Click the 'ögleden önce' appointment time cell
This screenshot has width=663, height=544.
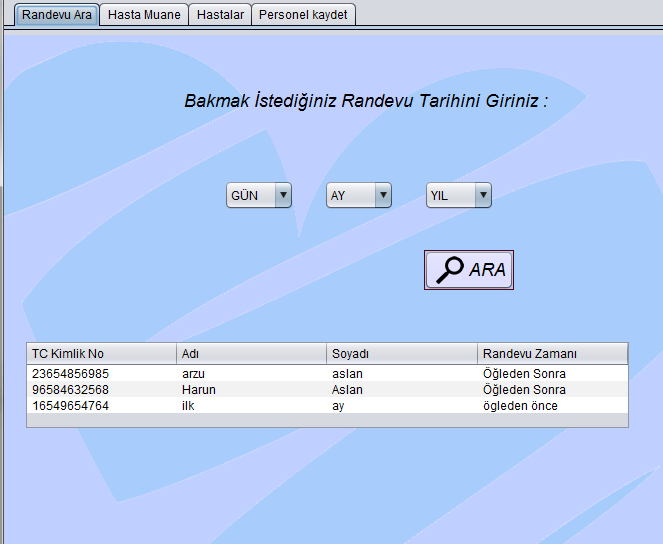click(x=520, y=406)
